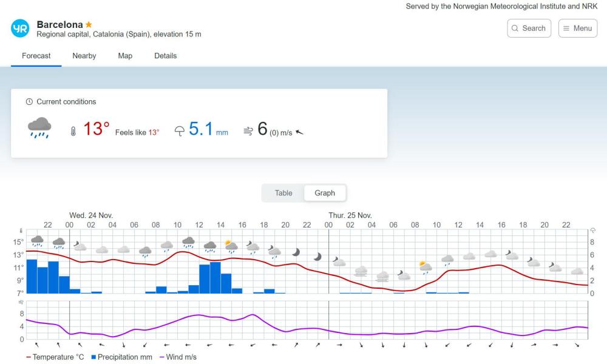Open the Map tab
This screenshot has width=607, height=364.
(x=125, y=56)
